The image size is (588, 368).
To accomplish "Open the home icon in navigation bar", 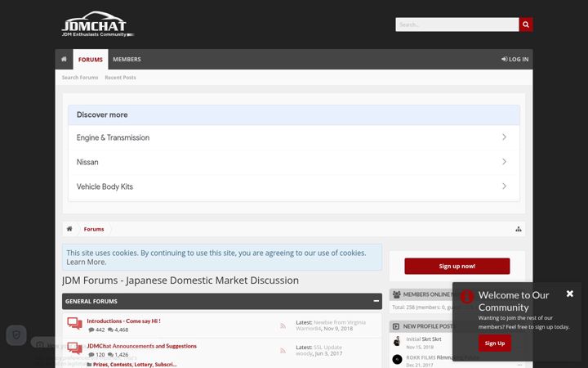I will point(65,59).
